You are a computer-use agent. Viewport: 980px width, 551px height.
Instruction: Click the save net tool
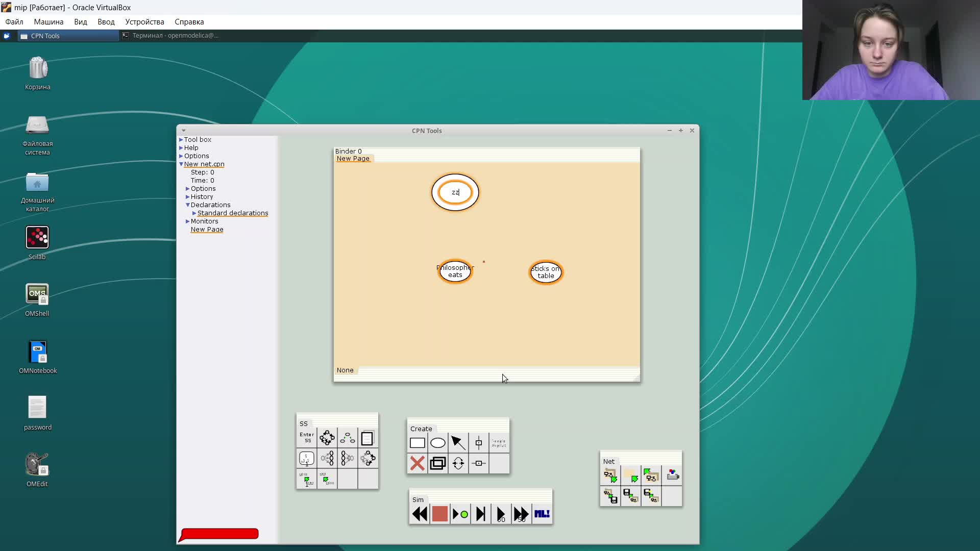[610, 496]
